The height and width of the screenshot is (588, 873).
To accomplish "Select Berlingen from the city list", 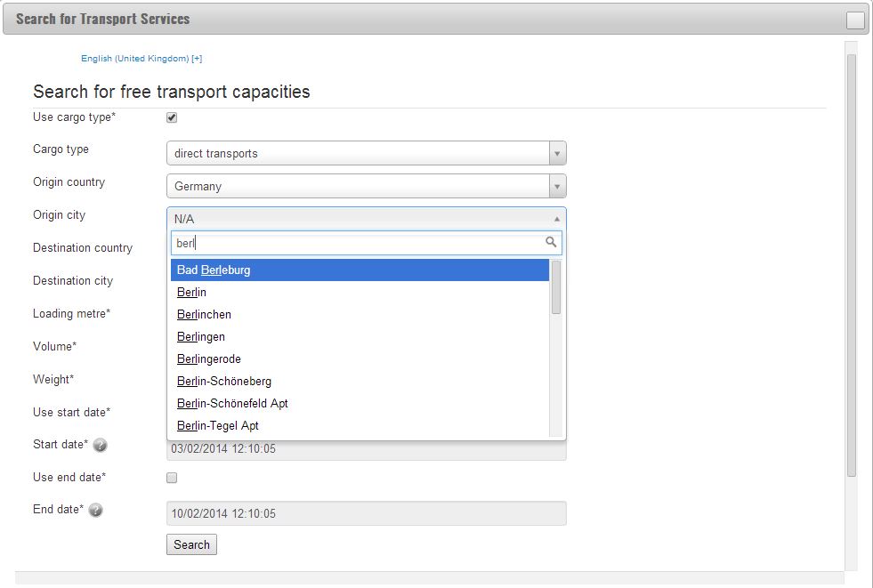I will point(360,336).
